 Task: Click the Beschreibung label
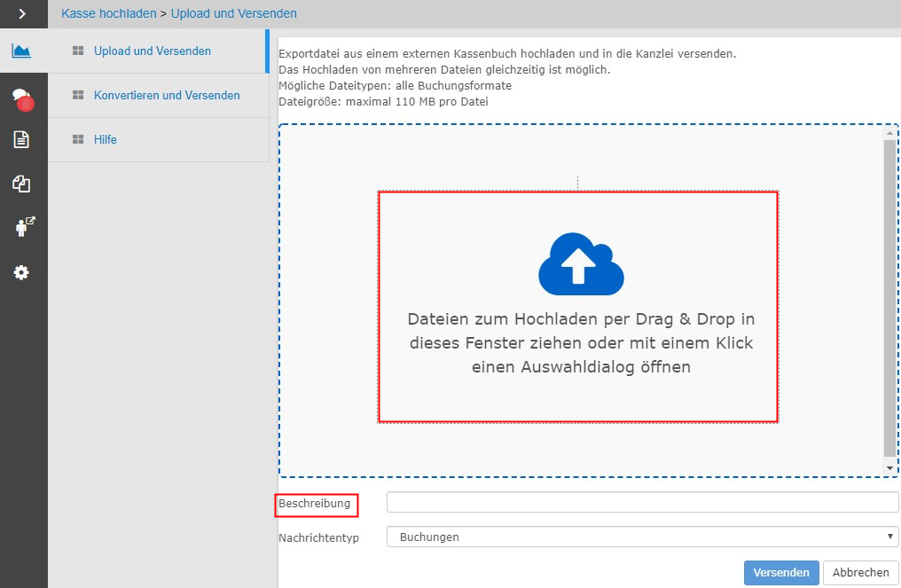tap(314, 503)
